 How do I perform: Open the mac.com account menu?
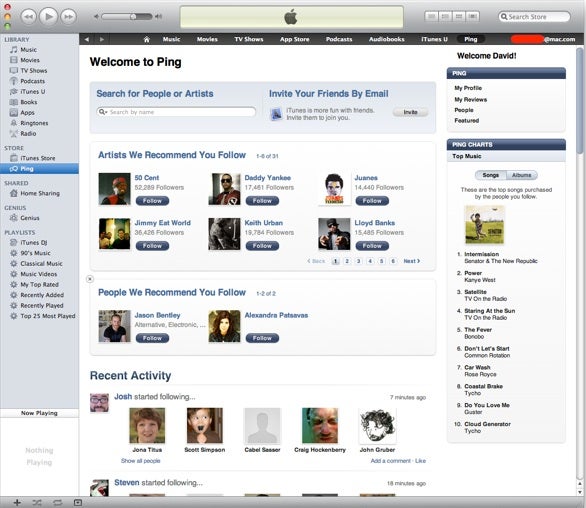point(543,39)
